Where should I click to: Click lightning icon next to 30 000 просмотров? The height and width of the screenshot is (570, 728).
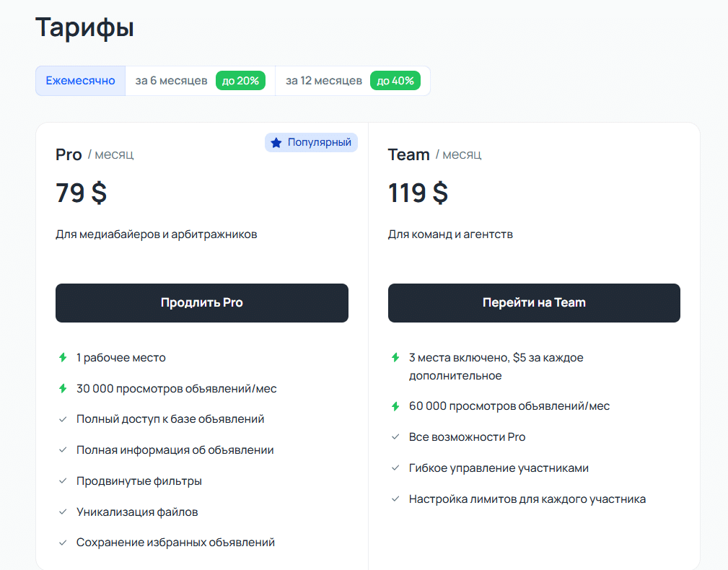pyautogui.click(x=63, y=388)
